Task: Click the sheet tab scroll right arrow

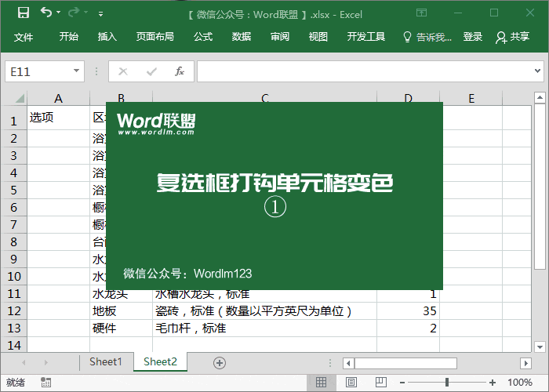Action: (45, 362)
